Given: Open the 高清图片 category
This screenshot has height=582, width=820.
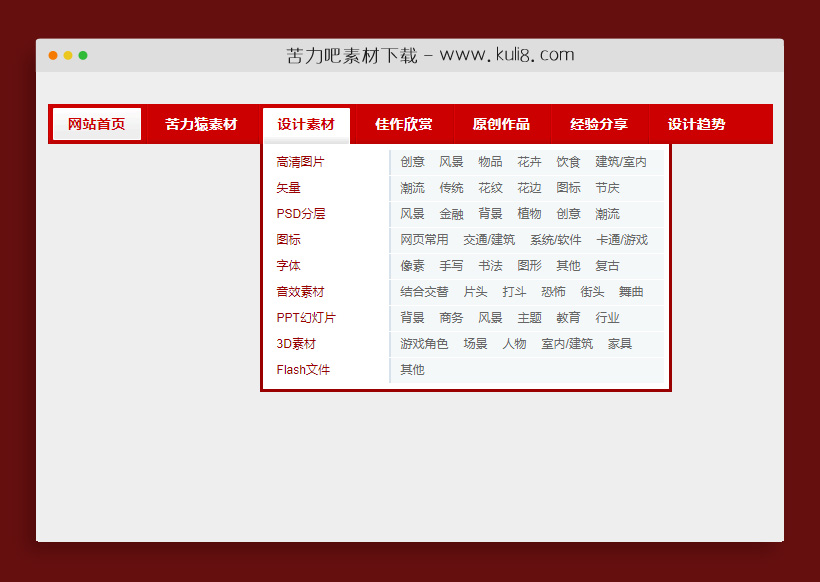Looking at the screenshot, I should tap(299, 161).
